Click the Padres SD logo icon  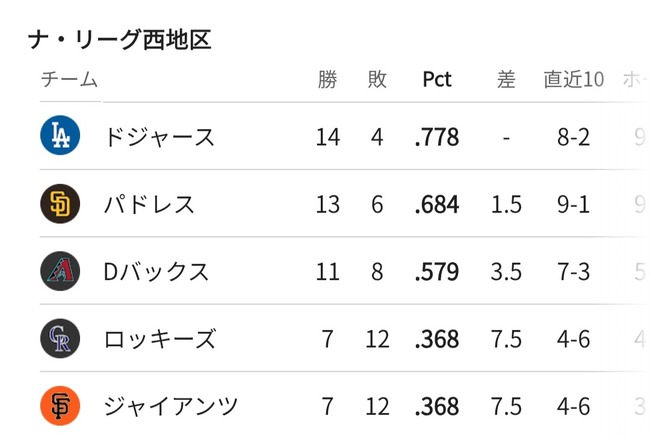coord(60,204)
